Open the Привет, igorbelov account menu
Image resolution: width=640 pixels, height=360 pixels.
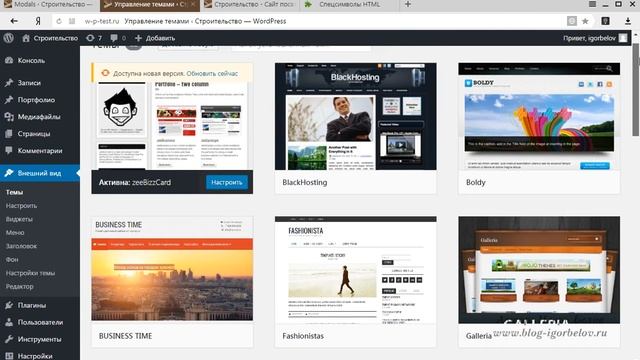(x=595, y=38)
